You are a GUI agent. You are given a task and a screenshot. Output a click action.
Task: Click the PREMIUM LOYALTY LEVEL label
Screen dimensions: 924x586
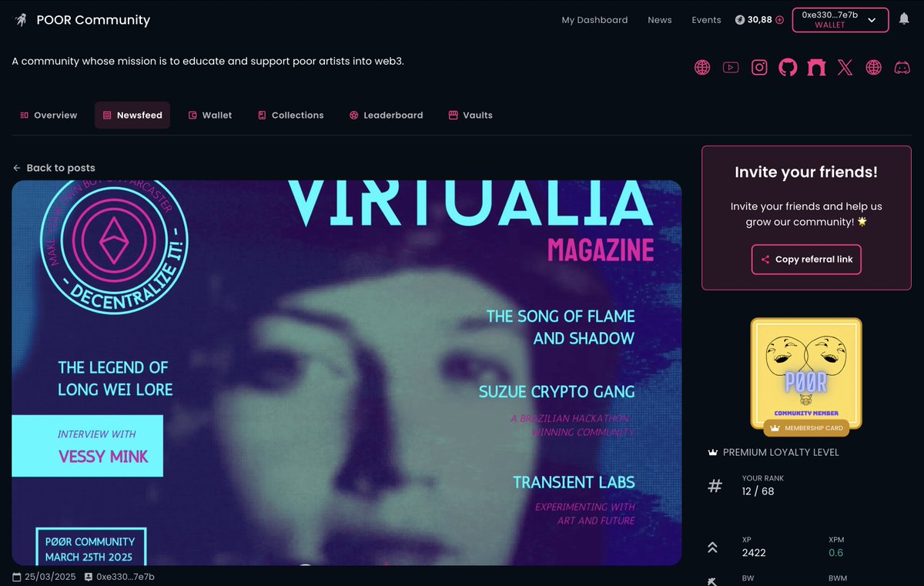[781, 452]
